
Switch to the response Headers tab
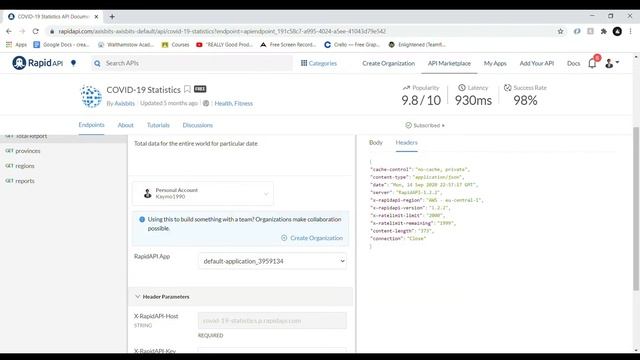[407, 142]
